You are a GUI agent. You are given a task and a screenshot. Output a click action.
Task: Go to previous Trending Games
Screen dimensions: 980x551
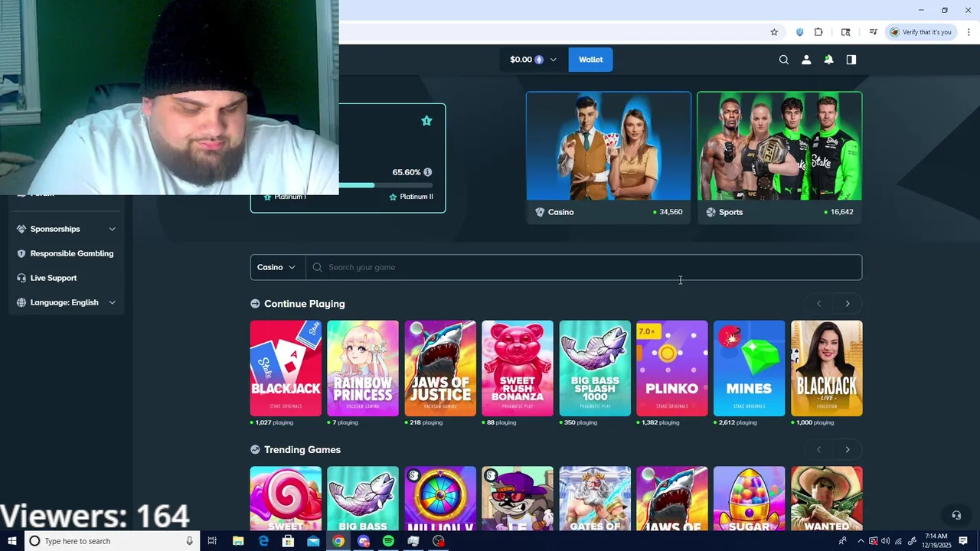818,450
